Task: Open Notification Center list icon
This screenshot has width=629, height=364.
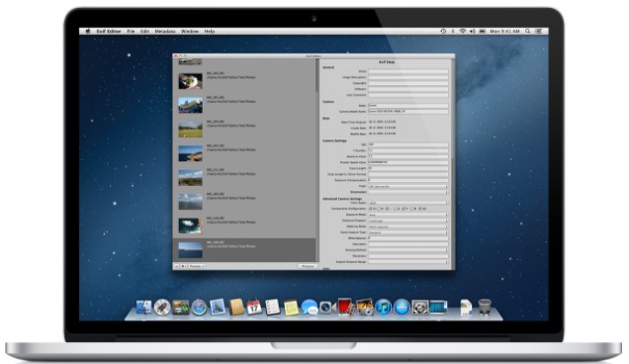Action: [x=539, y=31]
